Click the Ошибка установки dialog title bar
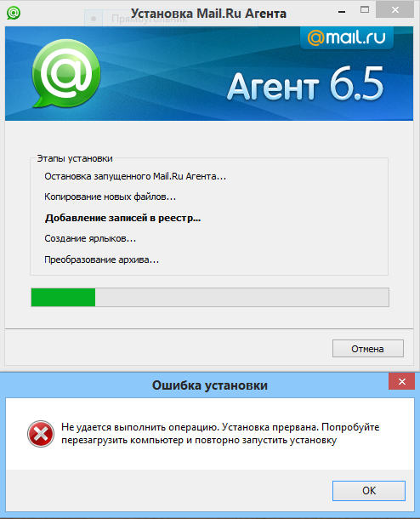Image resolution: width=420 pixels, height=519 pixels. point(210,385)
